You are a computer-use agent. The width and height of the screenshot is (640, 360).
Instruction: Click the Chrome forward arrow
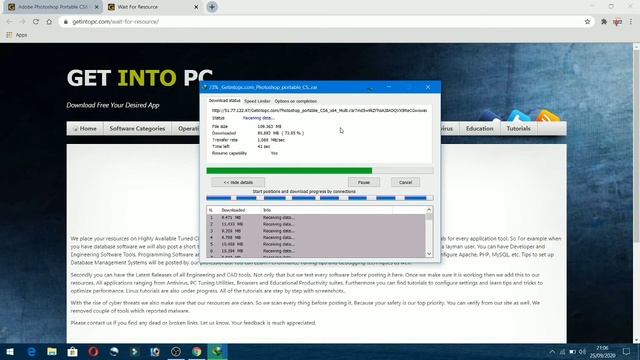click(22, 22)
